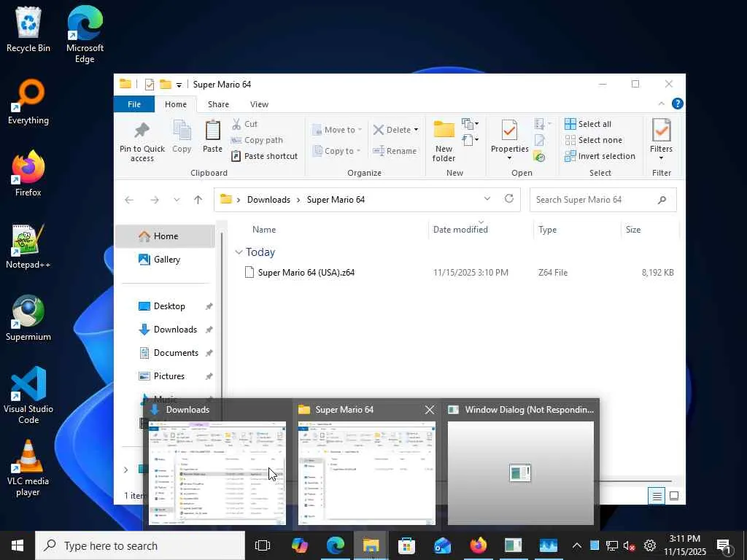Switch to details view layout
Viewport: 747px width, 560px height.
(x=657, y=496)
